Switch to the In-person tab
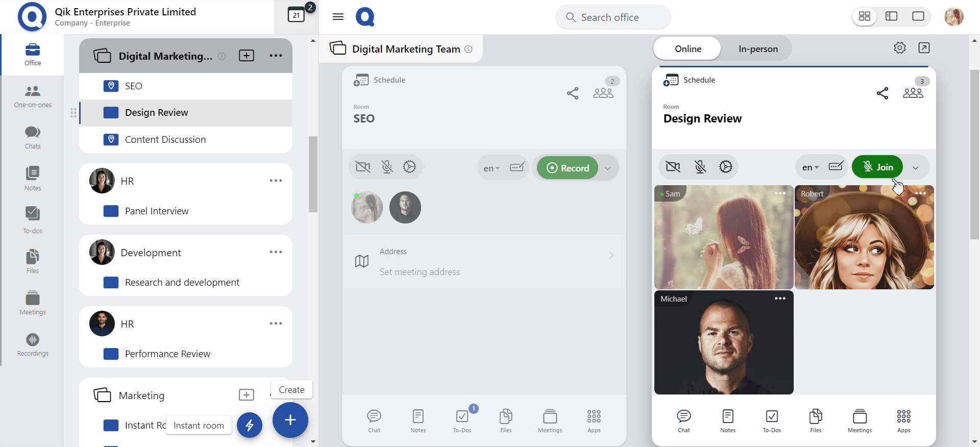The width and height of the screenshot is (980, 447). point(758,49)
